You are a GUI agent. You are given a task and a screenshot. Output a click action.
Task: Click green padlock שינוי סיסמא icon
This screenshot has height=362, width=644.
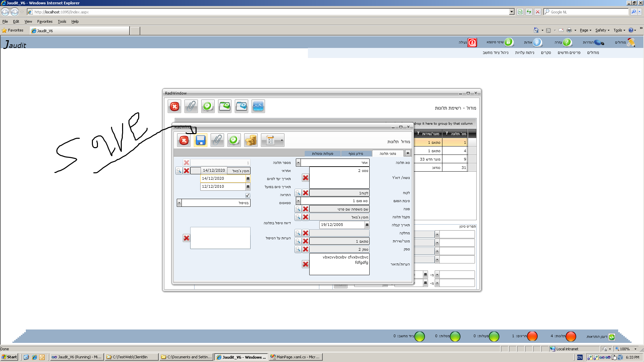click(509, 42)
